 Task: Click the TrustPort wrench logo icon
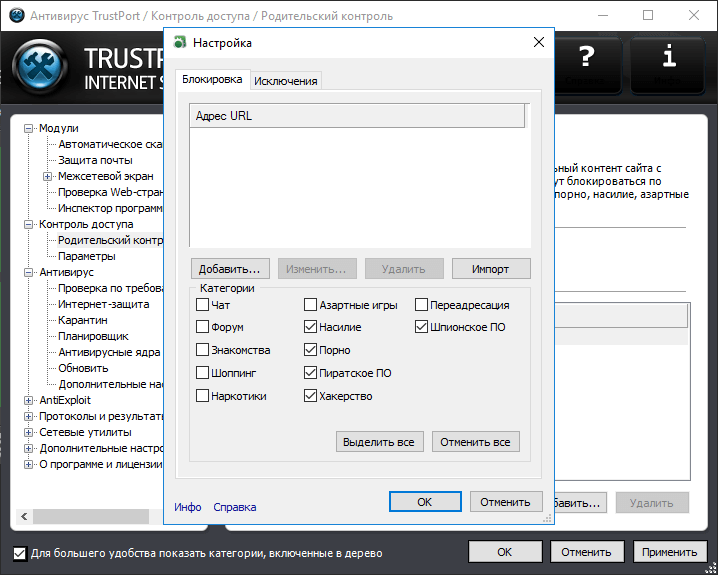(40, 65)
